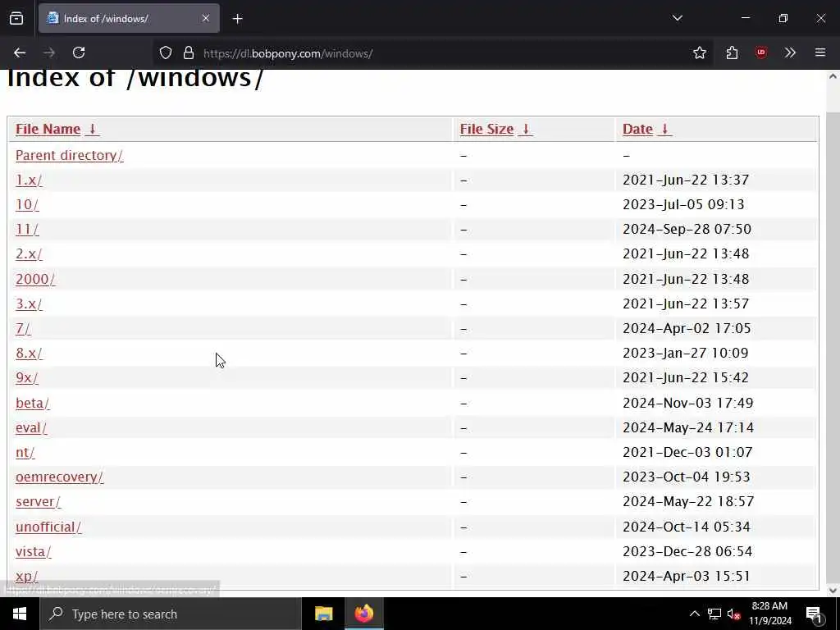Open the 9x/ folder link
Viewport: 840px width, 630px height.
point(27,377)
